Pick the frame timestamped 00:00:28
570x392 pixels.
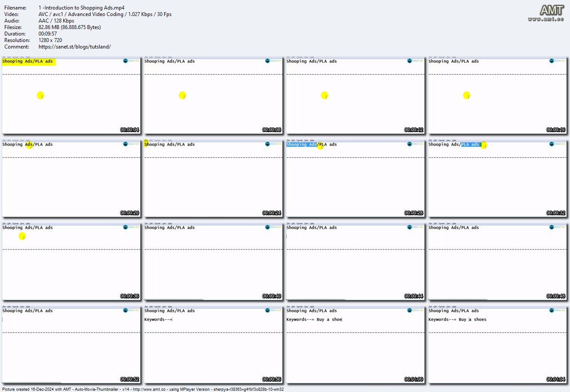tap(355, 178)
